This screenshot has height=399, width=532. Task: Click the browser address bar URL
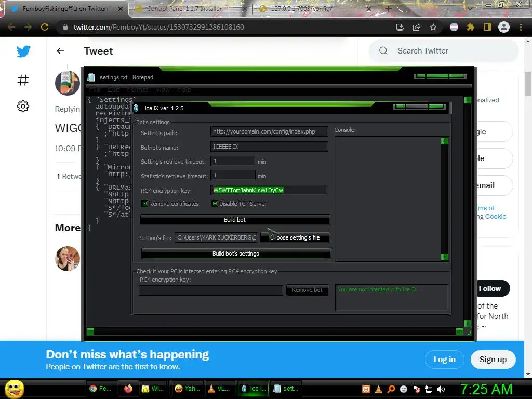click(x=158, y=27)
